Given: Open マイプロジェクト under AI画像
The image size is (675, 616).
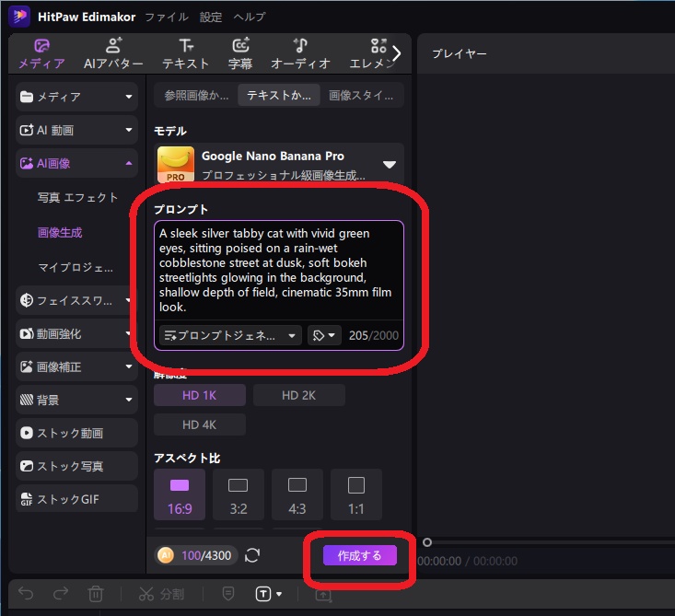Looking at the screenshot, I should point(76,267).
